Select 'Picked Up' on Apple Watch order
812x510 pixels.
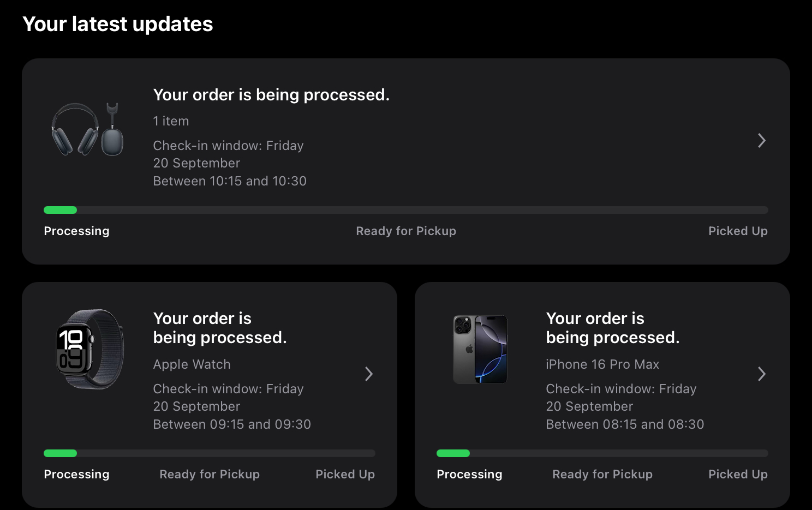pos(345,475)
